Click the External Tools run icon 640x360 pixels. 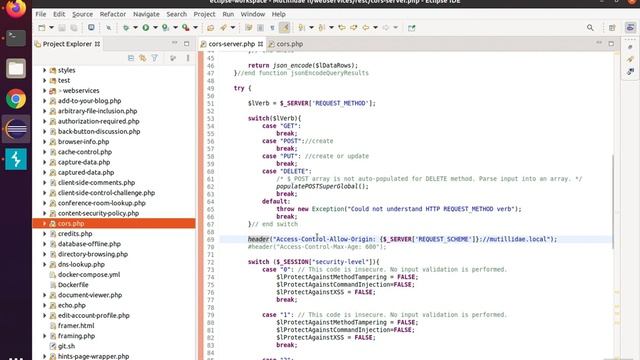(186, 28)
